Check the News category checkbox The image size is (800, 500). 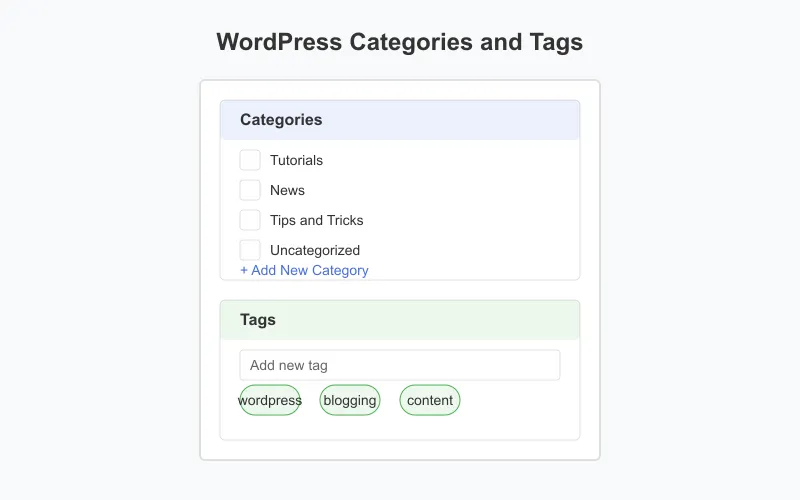tap(250, 190)
